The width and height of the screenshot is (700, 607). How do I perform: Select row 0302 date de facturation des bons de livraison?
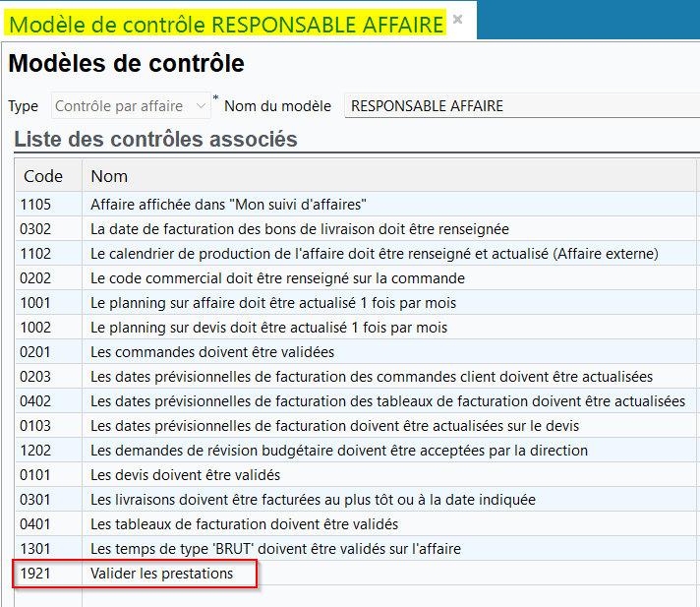point(356,229)
